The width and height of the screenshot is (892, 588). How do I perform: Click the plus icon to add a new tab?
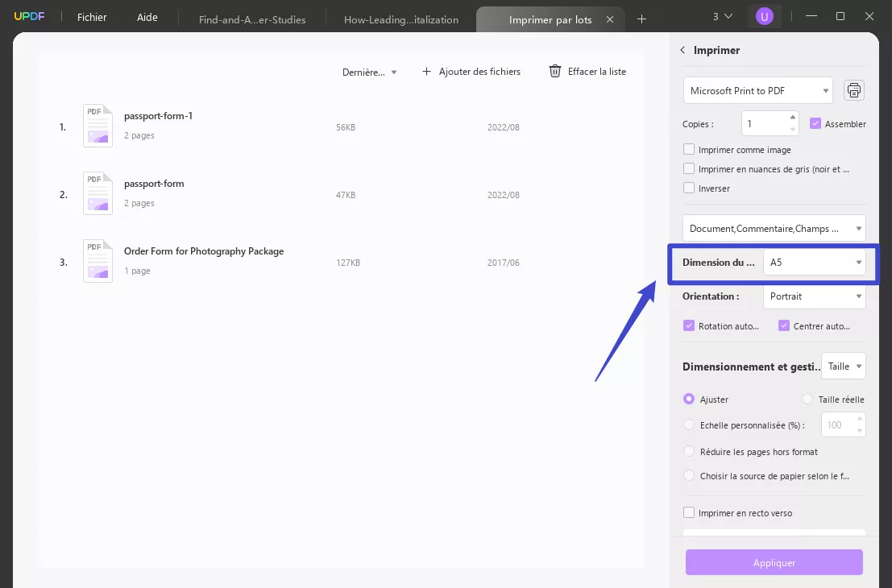click(x=641, y=19)
